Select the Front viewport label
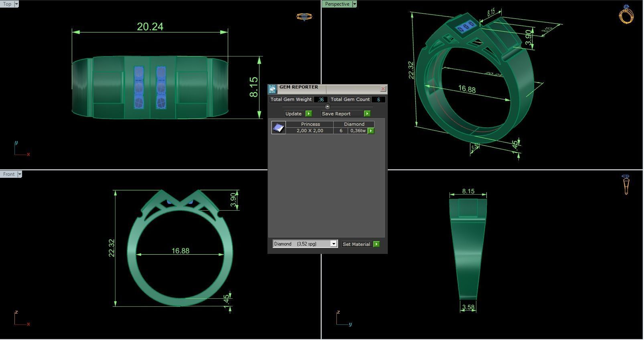 9,174
